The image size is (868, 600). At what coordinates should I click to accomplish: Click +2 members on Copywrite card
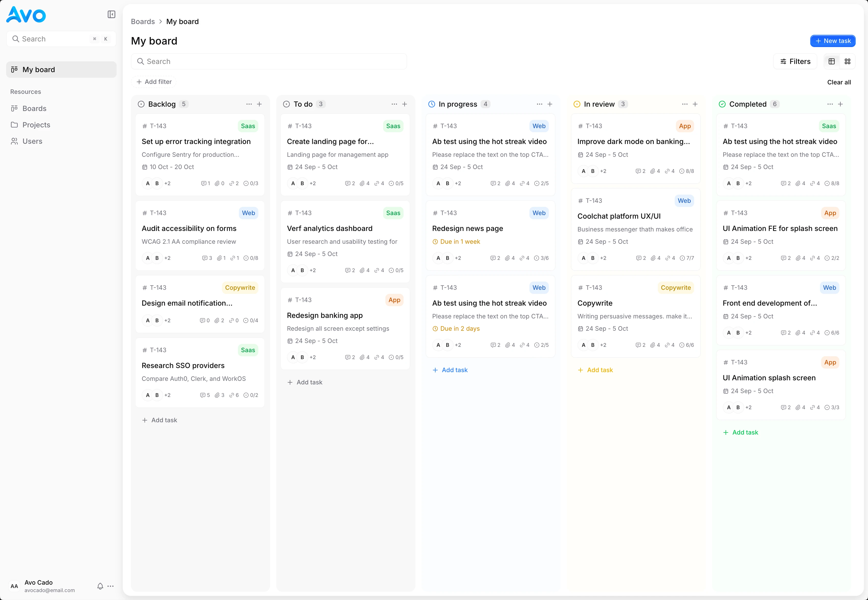pos(603,345)
